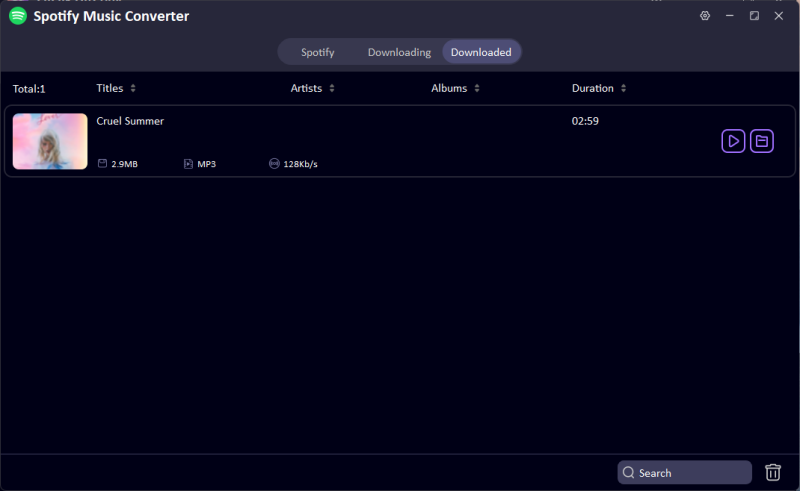Click the Artists column header
This screenshot has width=800, height=491.
coord(306,88)
